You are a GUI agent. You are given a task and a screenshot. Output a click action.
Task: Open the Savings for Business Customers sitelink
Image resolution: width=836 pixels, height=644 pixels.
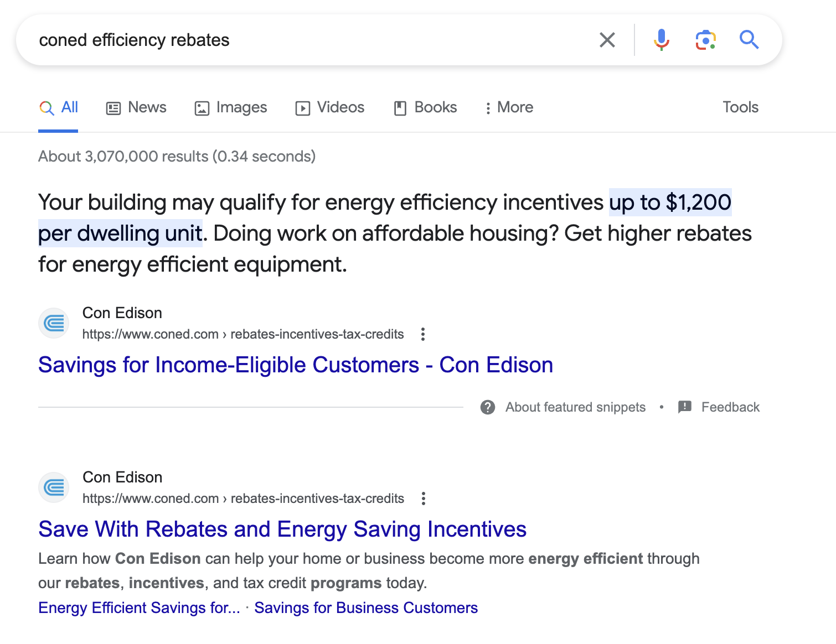pyautogui.click(x=366, y=608)
